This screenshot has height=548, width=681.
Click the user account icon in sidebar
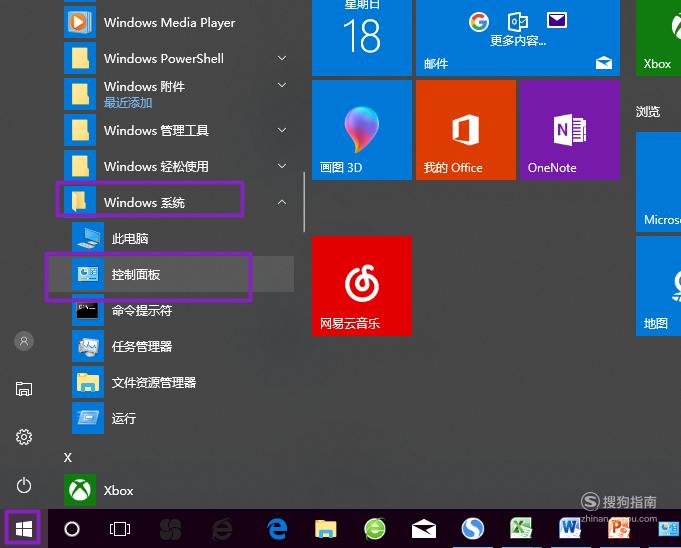click(24, 341)
